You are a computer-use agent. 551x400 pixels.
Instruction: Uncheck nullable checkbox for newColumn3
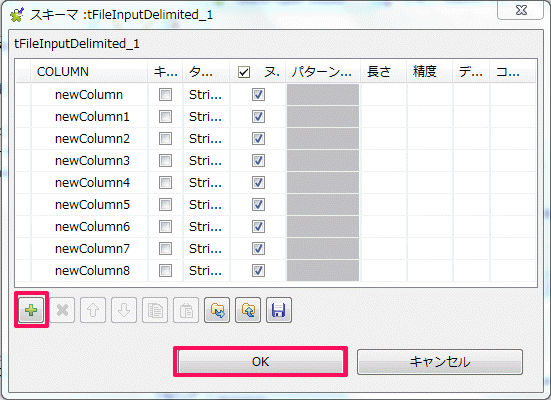pos(258,161)
